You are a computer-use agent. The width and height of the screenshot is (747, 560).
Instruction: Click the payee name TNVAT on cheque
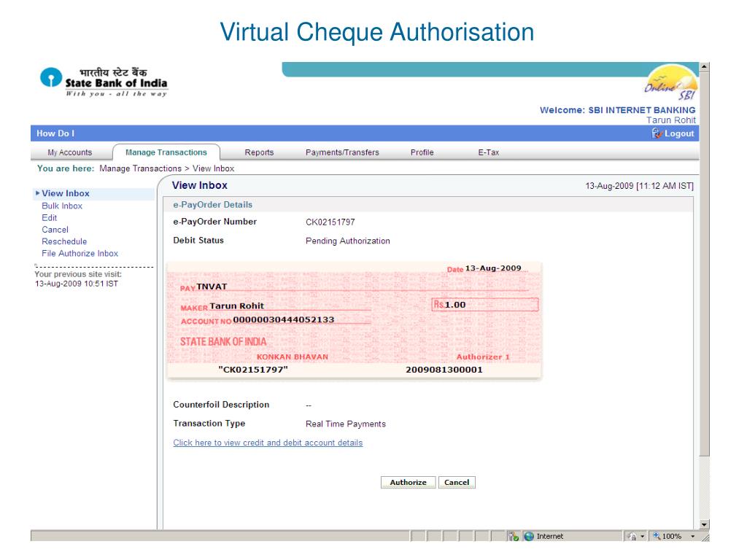click(212, 287)
